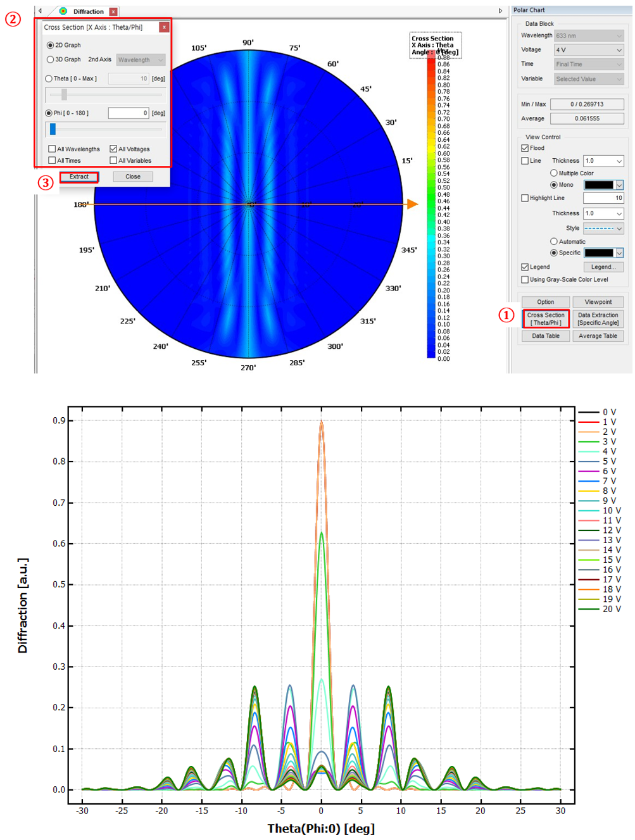
Task: Close the Diffraction tab with its X icon
Action: 113,11
